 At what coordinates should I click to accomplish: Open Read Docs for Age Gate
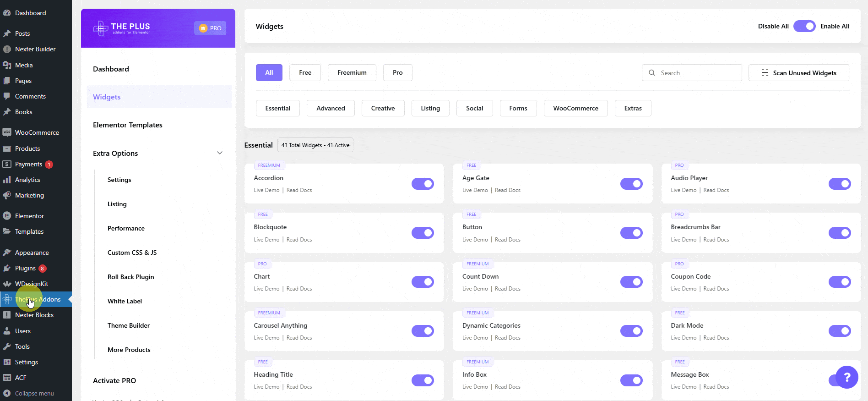508,190
